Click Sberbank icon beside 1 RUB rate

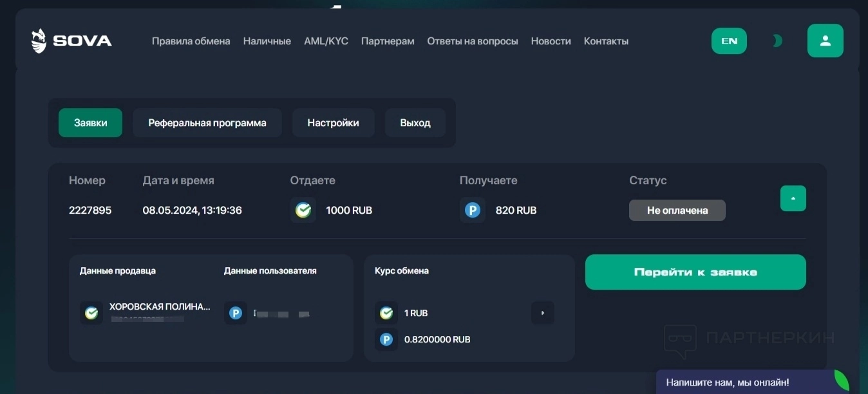point(386,313)
